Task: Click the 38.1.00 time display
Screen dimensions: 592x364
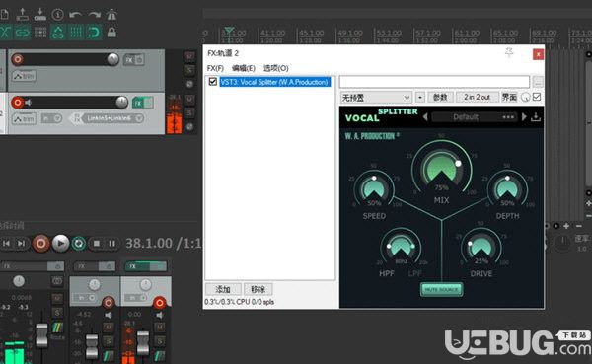Action: (148, 244)
